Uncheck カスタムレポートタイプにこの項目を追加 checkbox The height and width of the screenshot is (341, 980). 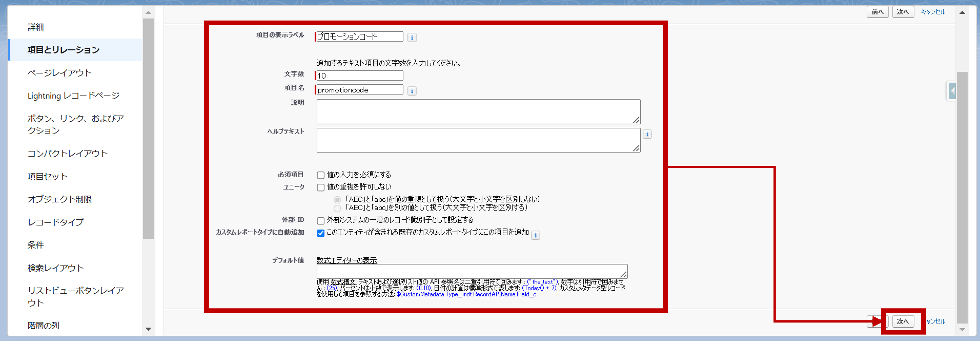[321, 233]
